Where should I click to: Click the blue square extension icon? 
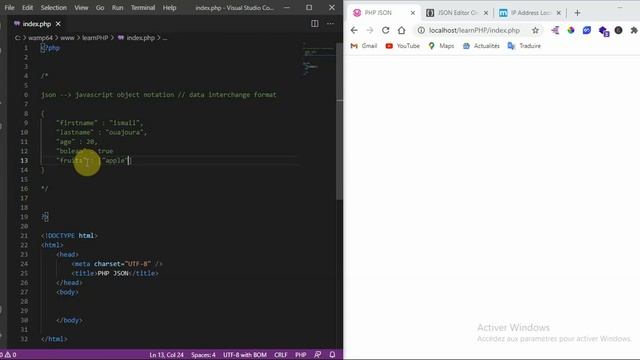(587, 30)
